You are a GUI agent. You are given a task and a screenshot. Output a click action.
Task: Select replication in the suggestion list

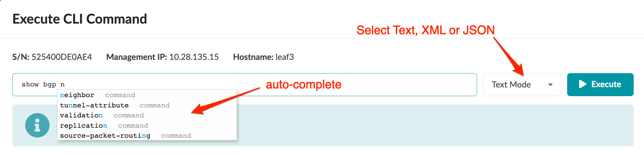[x=83, y=126]
